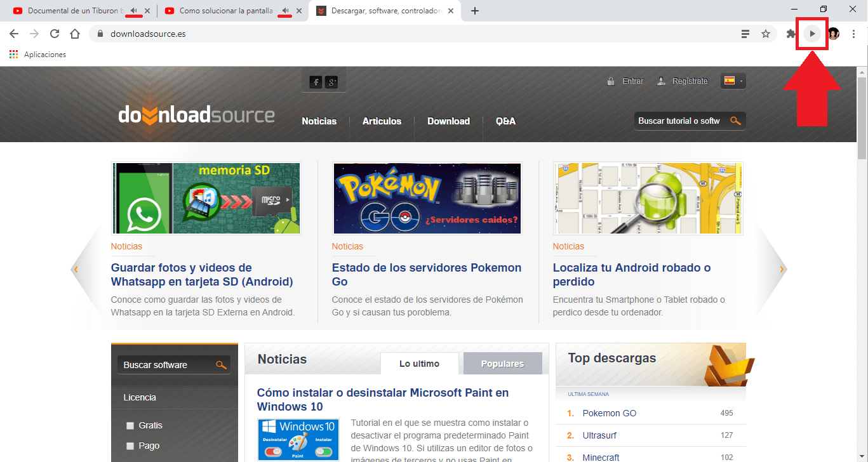View site information lock icon

coord(100,34)
